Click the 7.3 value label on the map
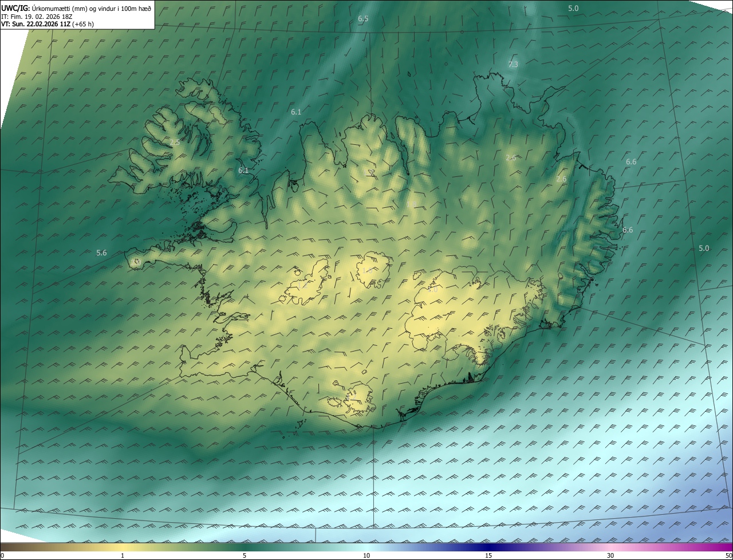 (513, 64)
